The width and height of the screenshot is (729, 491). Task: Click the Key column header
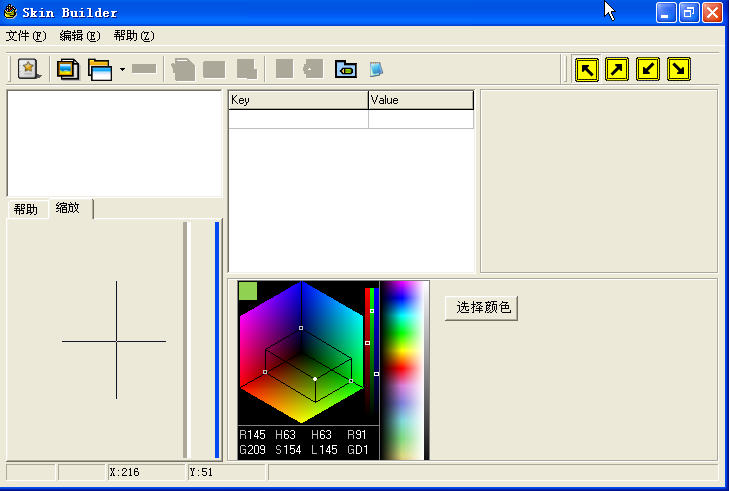pyautogui.click(x=298, y=100)
